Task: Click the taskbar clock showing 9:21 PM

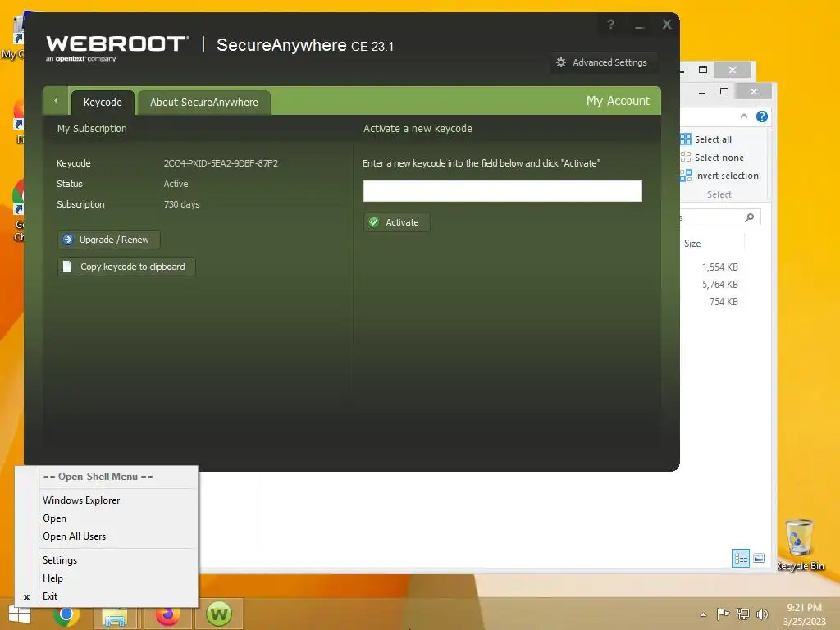Action: (x=804, y=614)
